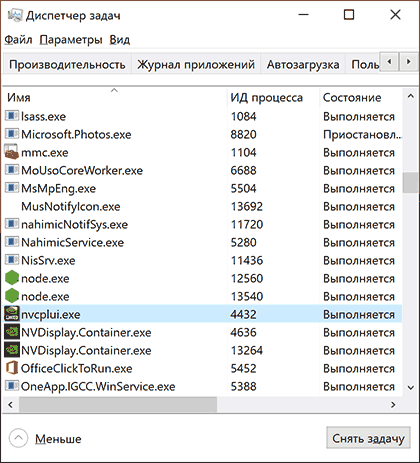Click the vertical scrollbar down arrow
This screenshot has height=463, width=420.
(410, 387)
